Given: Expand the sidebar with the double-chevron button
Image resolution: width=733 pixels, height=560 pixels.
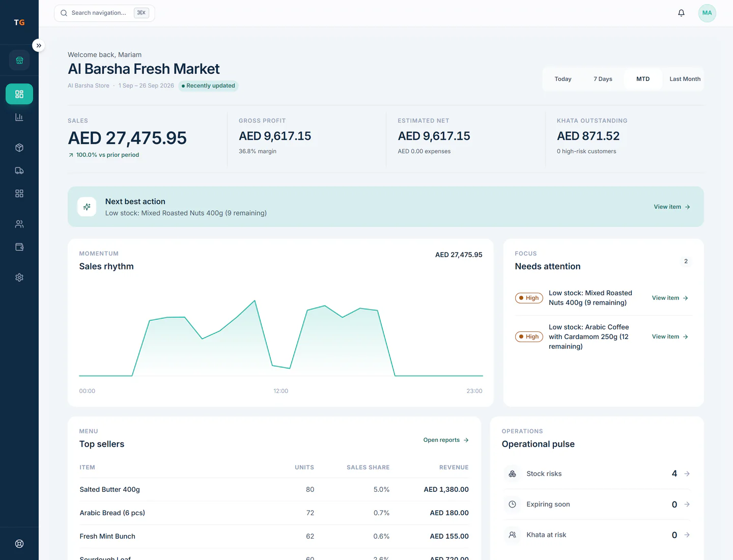Looking at the screenshot, I should click(x=39, y=45).
